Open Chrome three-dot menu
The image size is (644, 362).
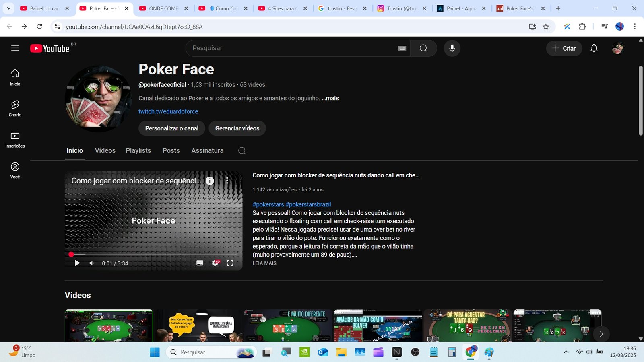(635, 27)
